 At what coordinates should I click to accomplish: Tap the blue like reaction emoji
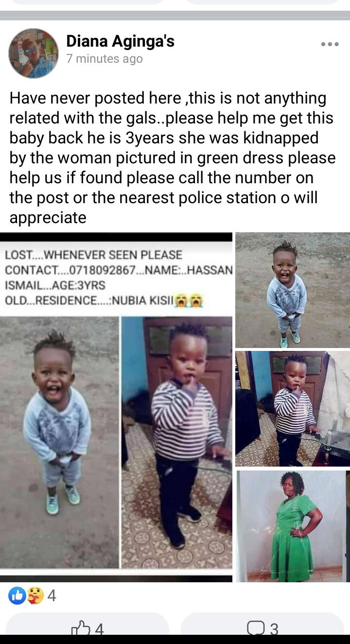[17, 595]
